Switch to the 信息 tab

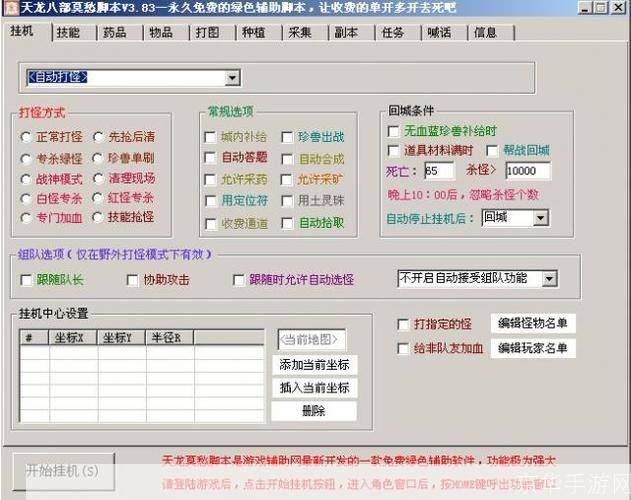[x=490, y=33]
